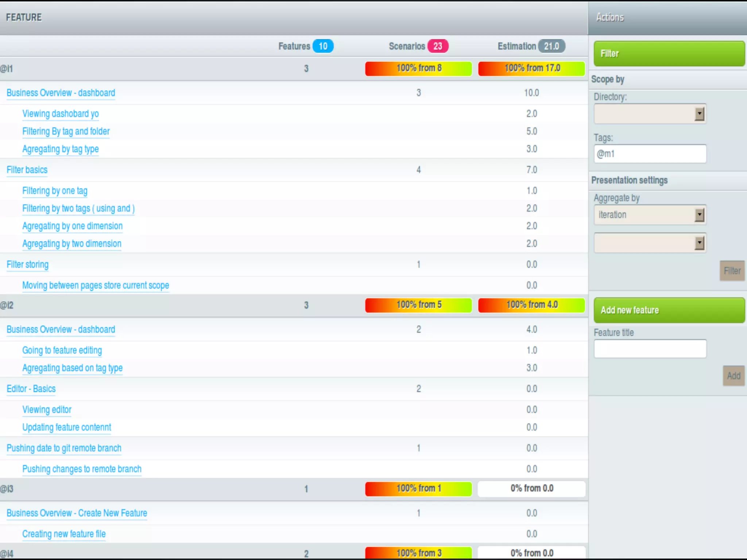Open Pushing changes to remote branch

(x=82, y=469)
